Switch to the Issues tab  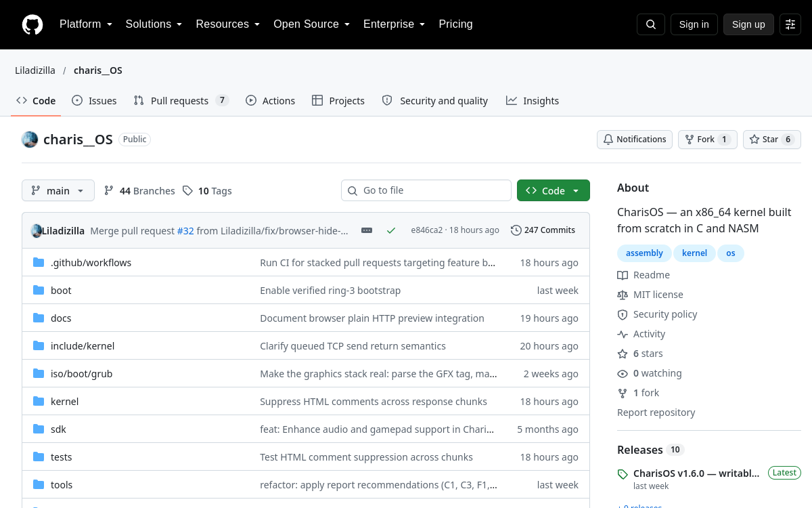[94, 101]
